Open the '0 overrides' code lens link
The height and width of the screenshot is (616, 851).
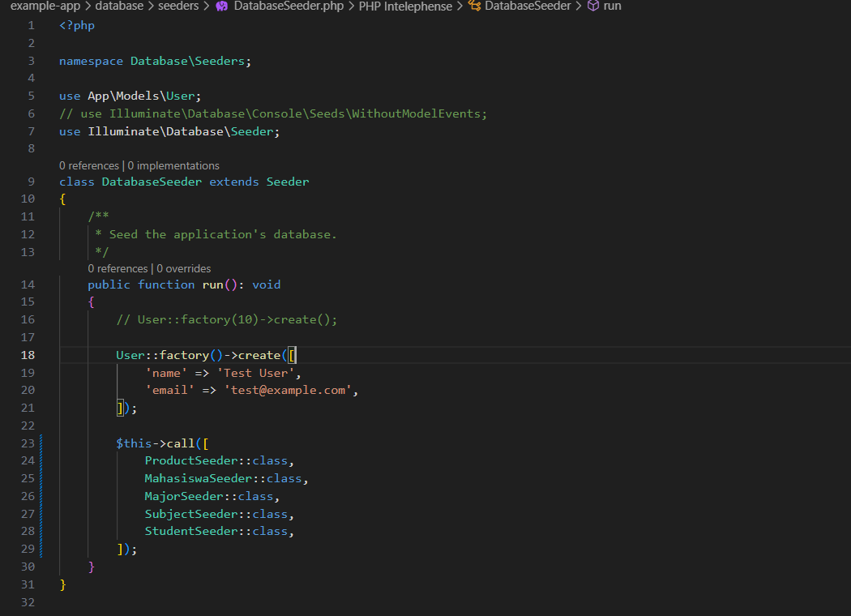183,268
